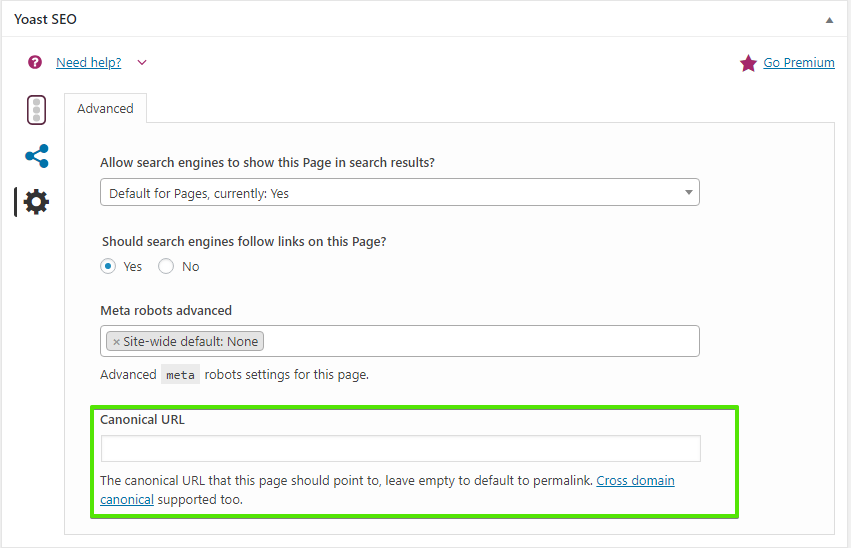Switch to the Advanced tab

(105, 109)
